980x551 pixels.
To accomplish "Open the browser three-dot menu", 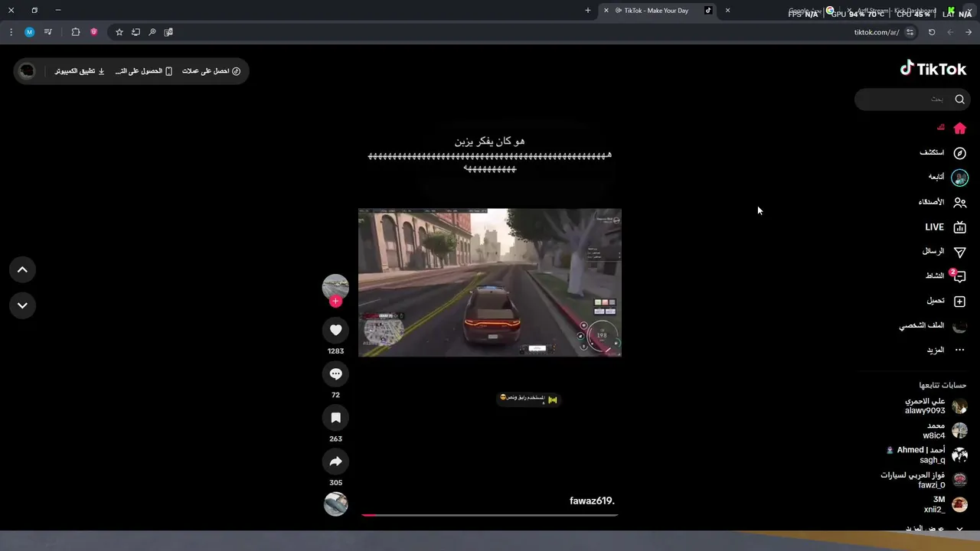I will [11, 32].
